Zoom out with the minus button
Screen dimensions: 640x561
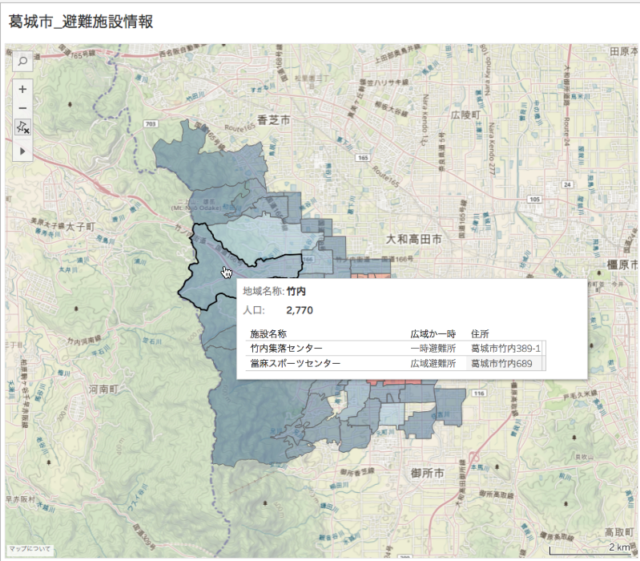(x=22, y=108)
